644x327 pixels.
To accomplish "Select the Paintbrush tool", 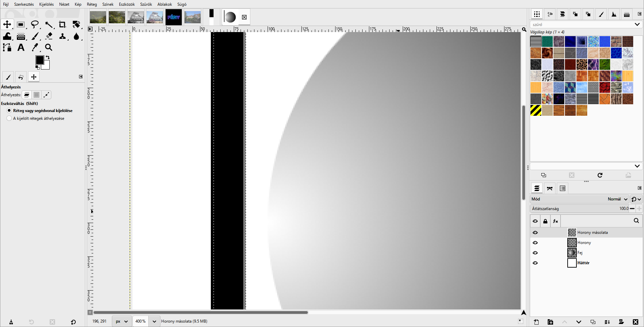I will [35, 36].
